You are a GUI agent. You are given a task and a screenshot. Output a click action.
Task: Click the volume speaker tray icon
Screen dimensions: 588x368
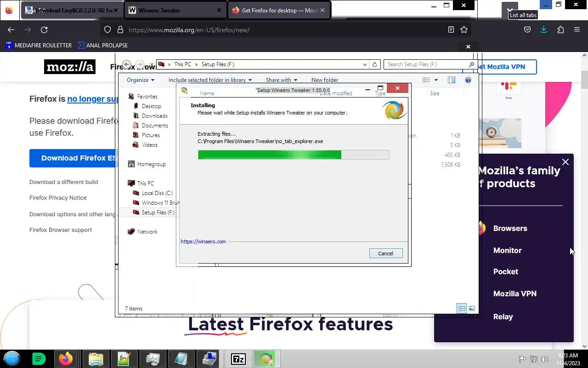[x=545, y=359]
